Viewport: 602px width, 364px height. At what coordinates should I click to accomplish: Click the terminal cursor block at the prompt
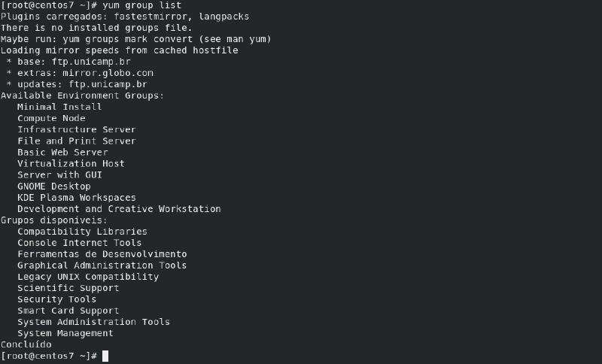pyautogui.click(x=105, y=356)
